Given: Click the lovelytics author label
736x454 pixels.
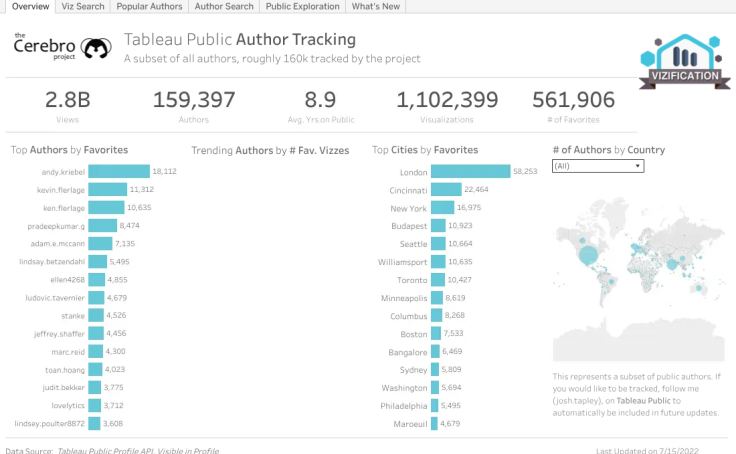Looking at the screenshot, I should [x=68, y=405].
